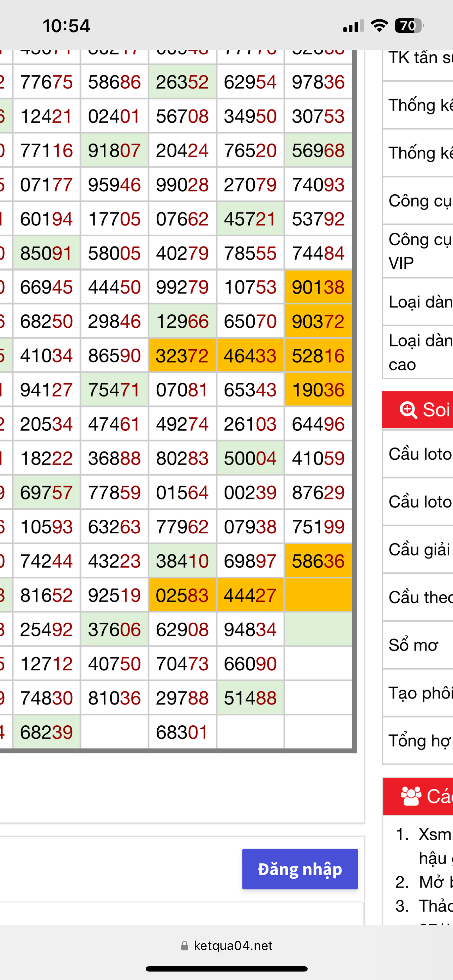Click the orange highlighted cell 90138
453x980 pixels.
click(x=318, y=287)
